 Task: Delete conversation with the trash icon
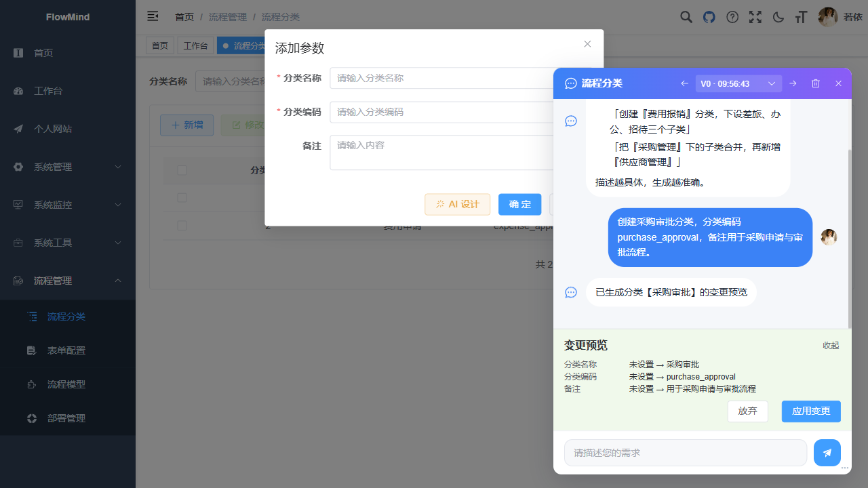(x=816, y=83)
